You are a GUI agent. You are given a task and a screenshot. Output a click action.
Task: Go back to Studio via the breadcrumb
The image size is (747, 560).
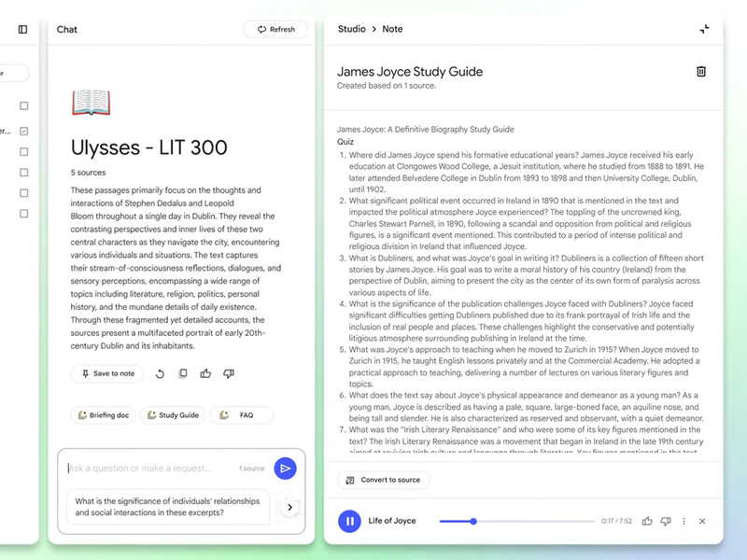coord(352,29)
